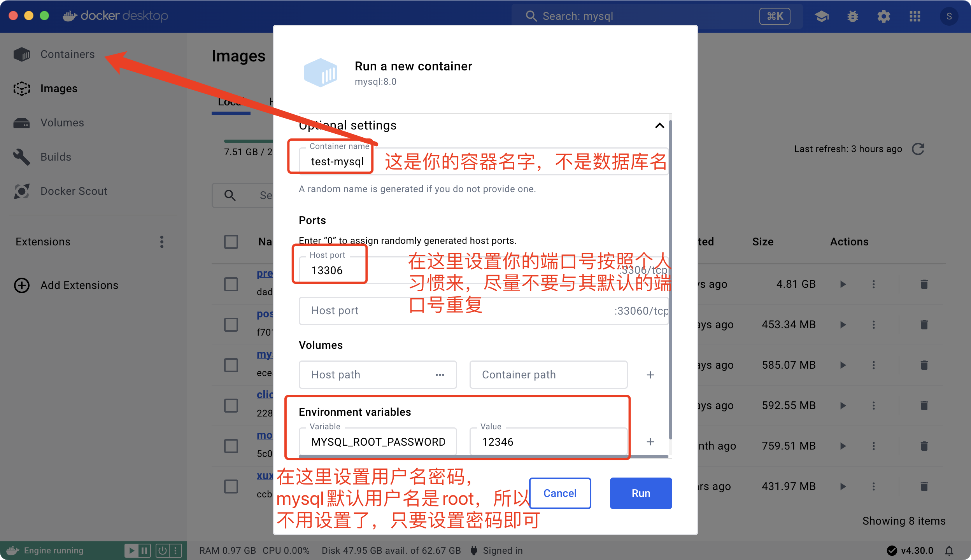The height and width of the screenshot is (560, 971).
Task: Click the Docker Scout icon
Action: (21, 191)
